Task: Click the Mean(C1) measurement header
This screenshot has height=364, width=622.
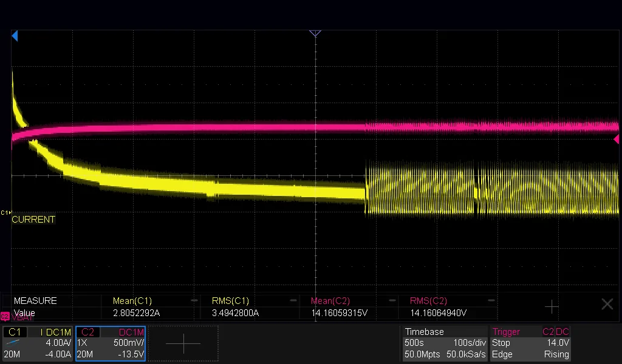Action: (132, 301)
